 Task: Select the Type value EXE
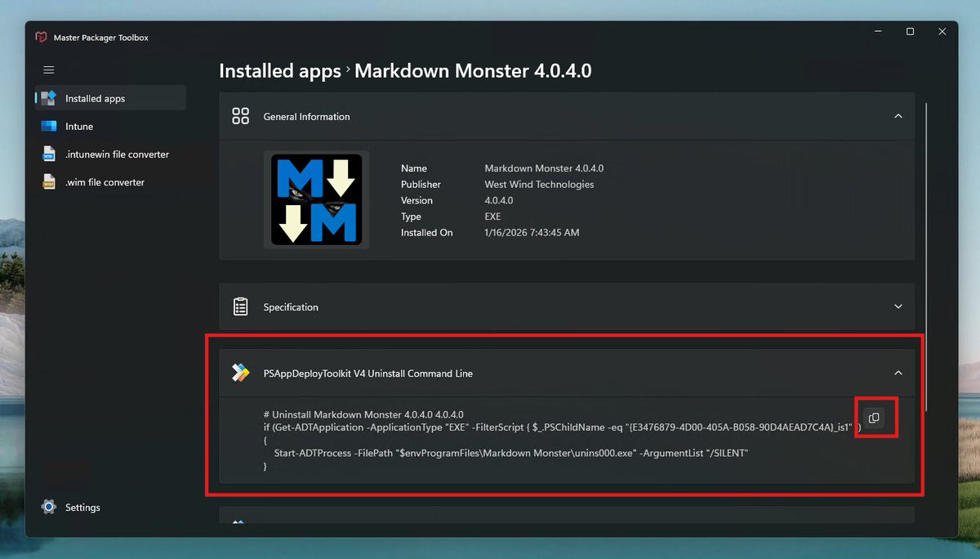tap(492, 217)
